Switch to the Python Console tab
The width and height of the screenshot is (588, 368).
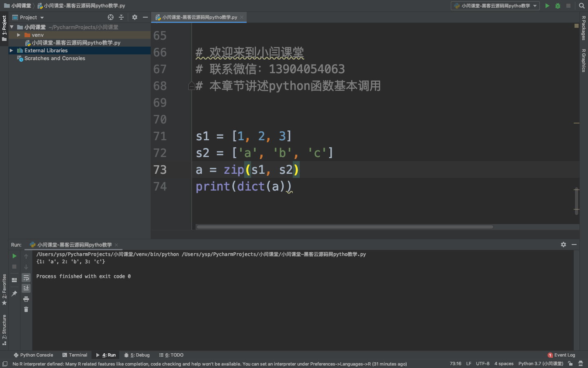pyautogui.click(x=33, y=355)
